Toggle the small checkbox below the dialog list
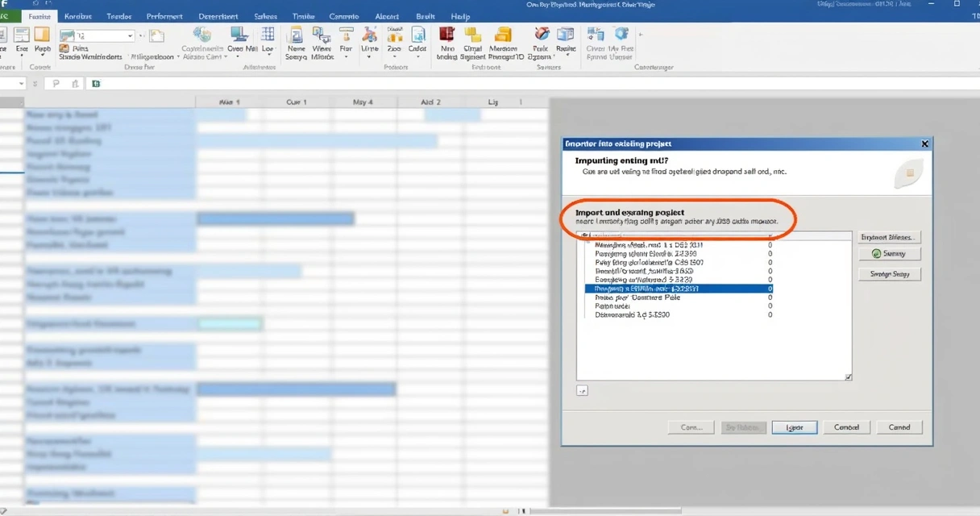Screen dimensions: 980x516 [582, 390]
